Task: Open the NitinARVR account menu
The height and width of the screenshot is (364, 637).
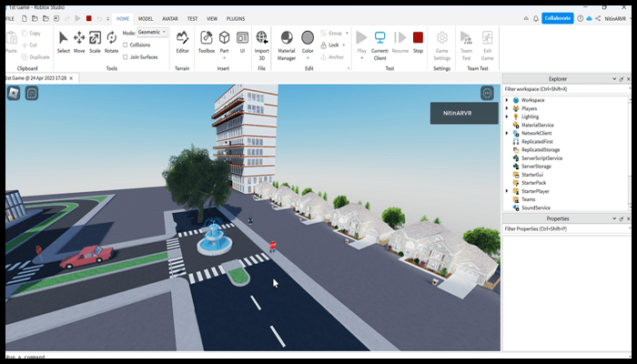Action: click(x=617, y=19)
